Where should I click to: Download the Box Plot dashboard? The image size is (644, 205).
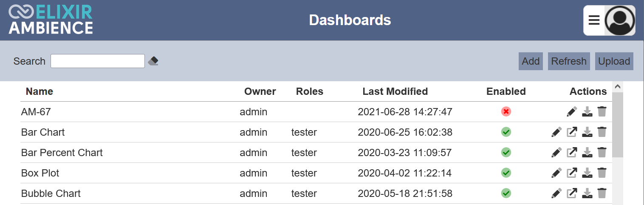pos(587,173)
